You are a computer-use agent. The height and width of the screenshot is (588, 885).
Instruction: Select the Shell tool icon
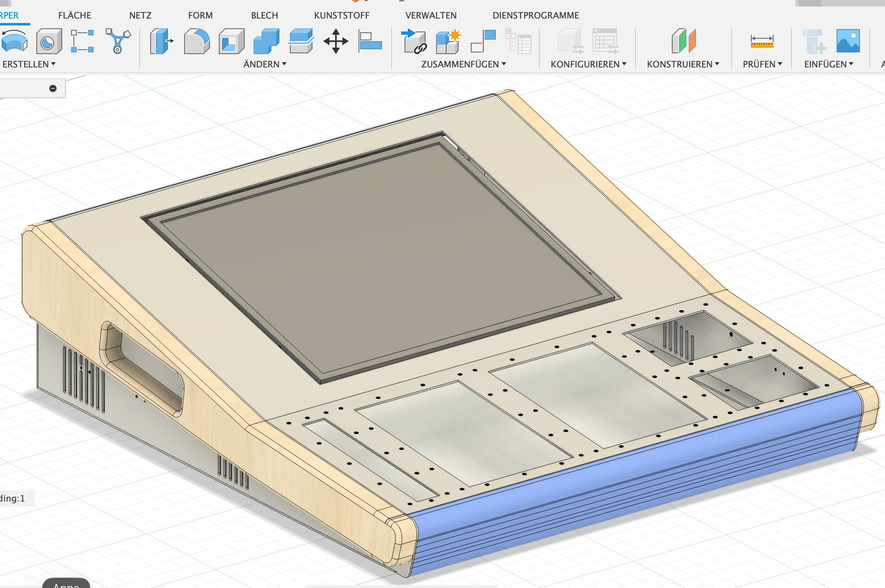(231, 41)
